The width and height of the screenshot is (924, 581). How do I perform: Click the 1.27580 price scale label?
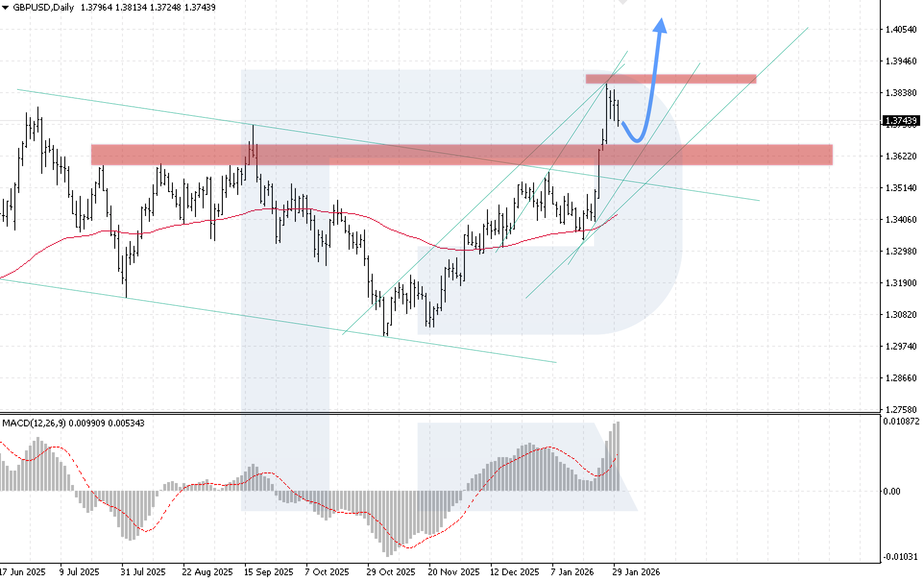901,410
